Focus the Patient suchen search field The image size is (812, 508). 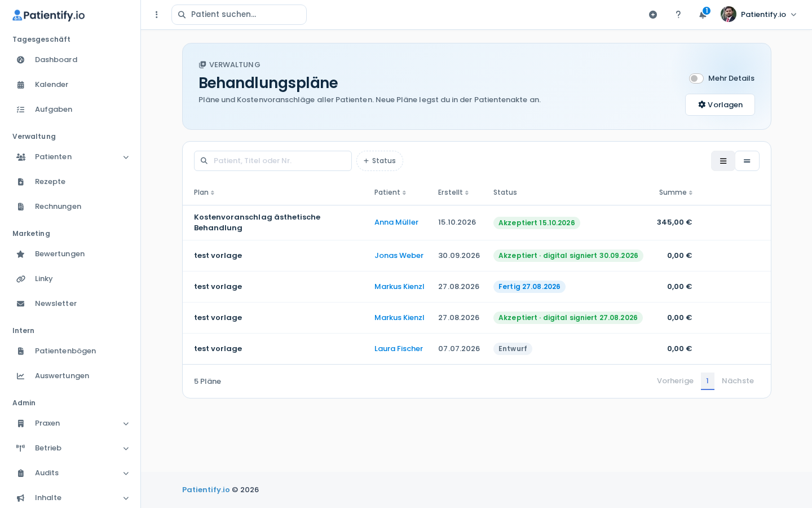239,15
